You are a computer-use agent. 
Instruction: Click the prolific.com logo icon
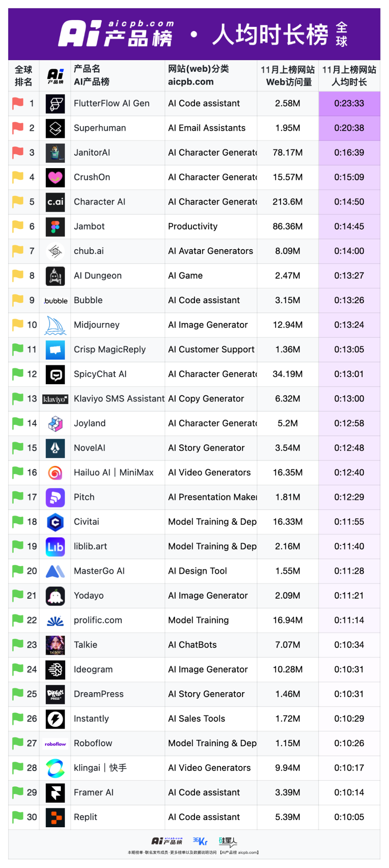point(55,621)
